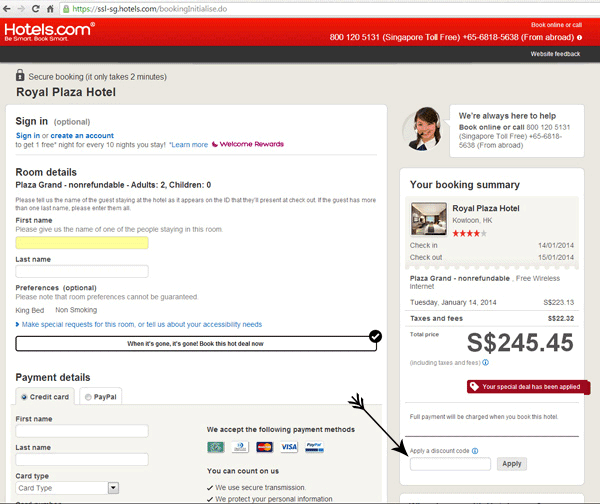Reload the page with refresh icon

click(x=36, y=8)
